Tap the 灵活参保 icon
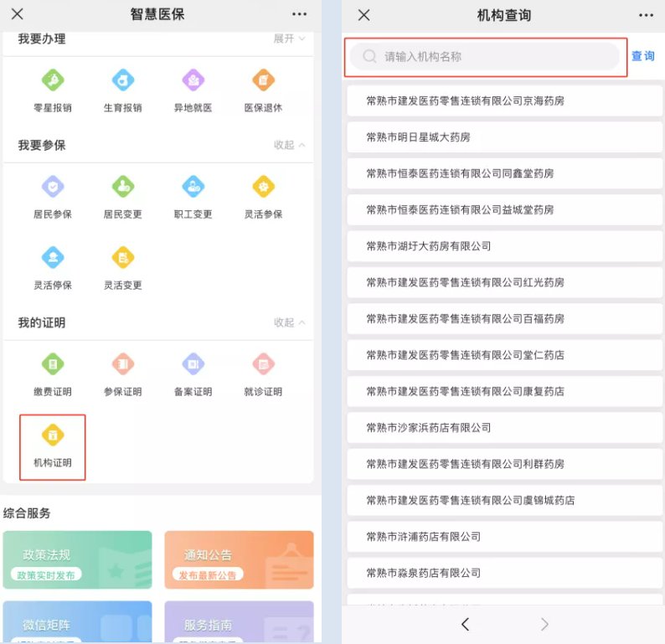Screen dimensions: 665x644 (x=263, y=186)
